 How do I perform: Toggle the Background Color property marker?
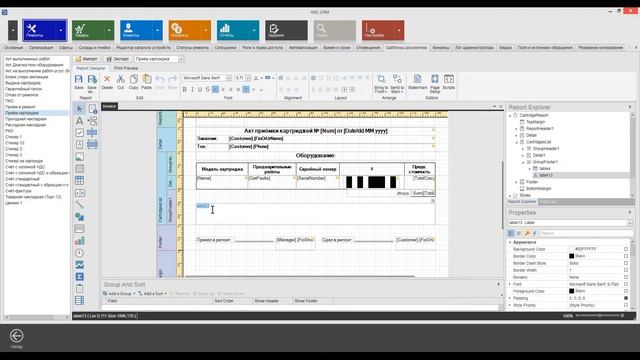tap(626, 249)
